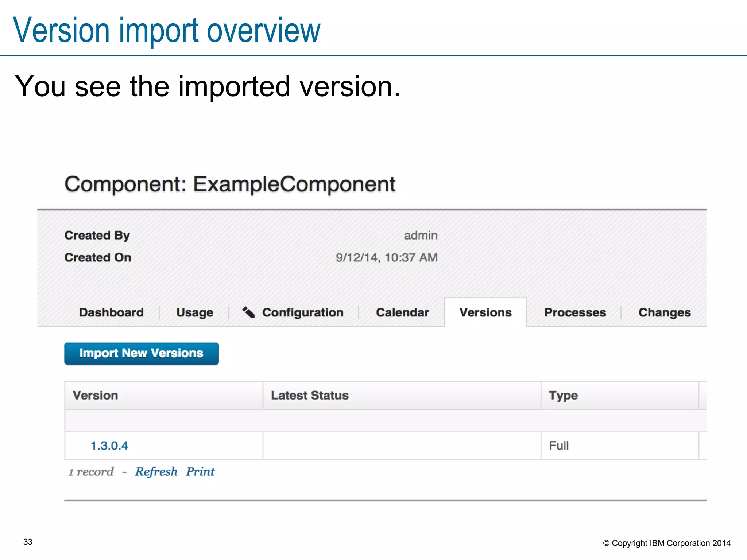Screen dimensions: 747x560
Task: Open the Dashboard tab
Action: click(x=111, y=312)
